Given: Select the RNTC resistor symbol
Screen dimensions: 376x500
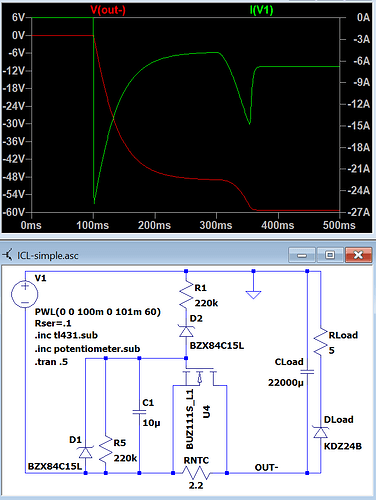Looking at the screenshot, I should pos(196,473).
